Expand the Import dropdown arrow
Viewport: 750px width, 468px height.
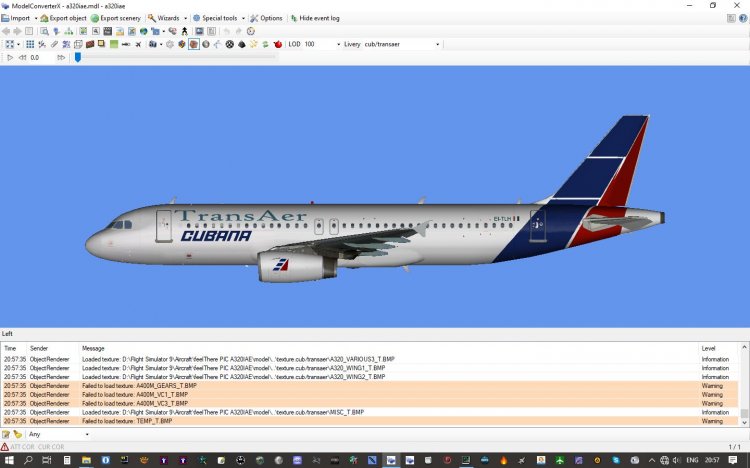[36, 18]
